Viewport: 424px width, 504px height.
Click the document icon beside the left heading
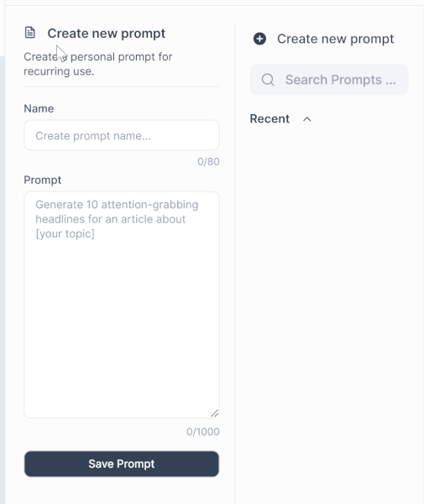(30, 33)
